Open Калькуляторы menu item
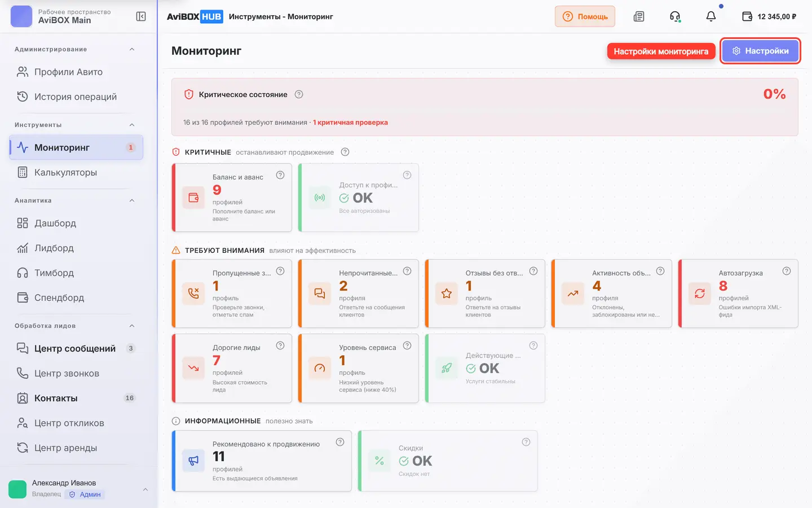This screenshot has width=812, height=508. point(76,172)
